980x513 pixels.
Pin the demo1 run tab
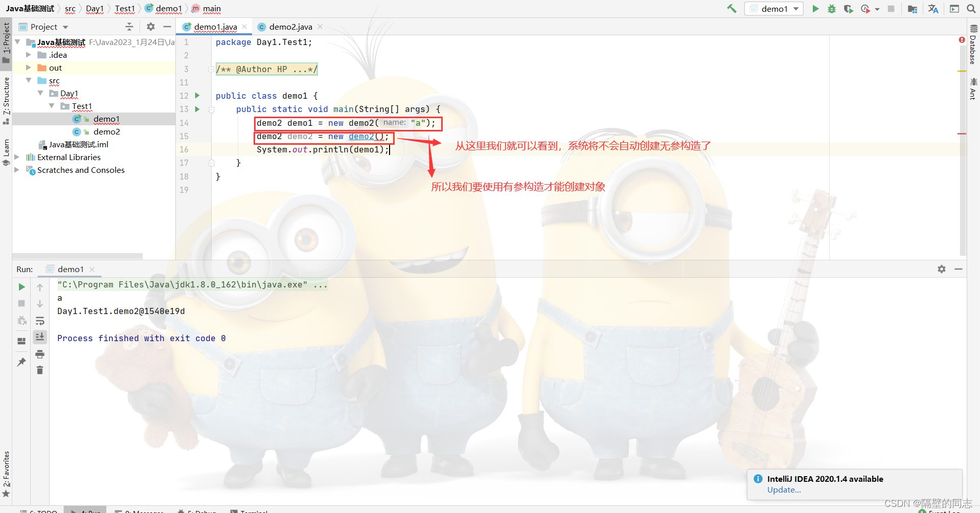21,362
